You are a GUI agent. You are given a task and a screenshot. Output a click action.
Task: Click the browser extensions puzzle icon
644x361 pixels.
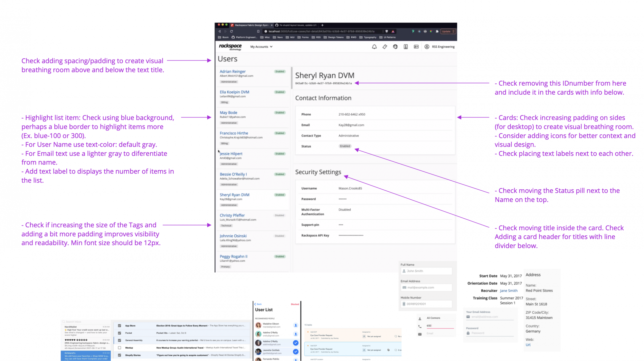[437, 31]
